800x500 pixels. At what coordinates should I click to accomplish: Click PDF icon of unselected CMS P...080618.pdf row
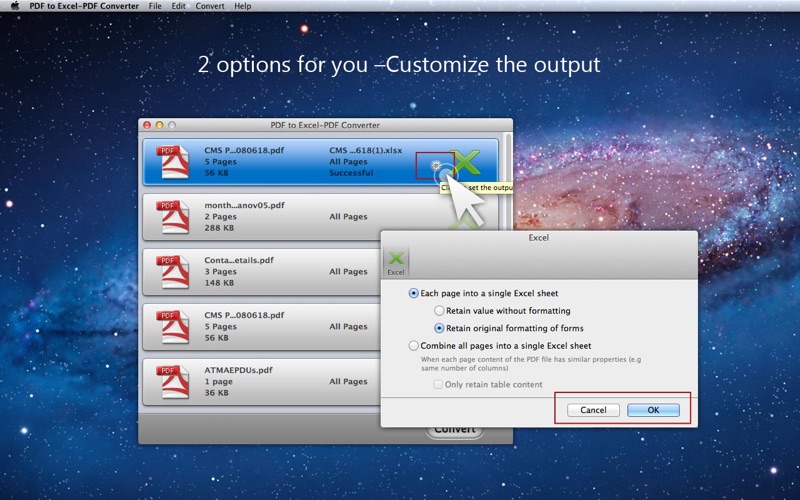[x=172, y=327]
